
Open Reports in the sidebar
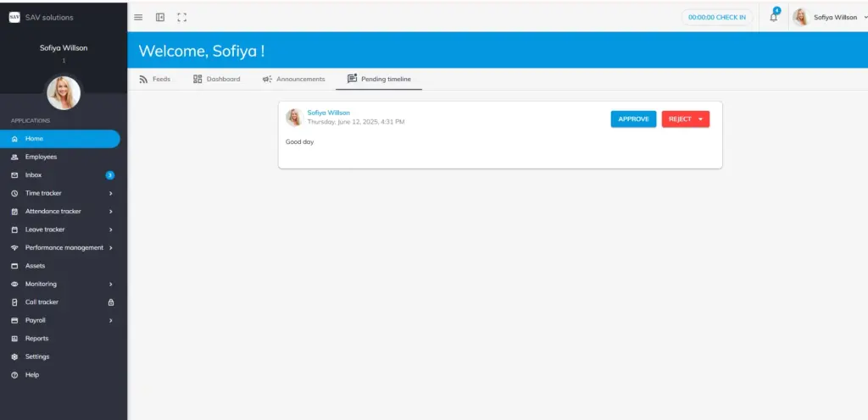pos(60,339)
